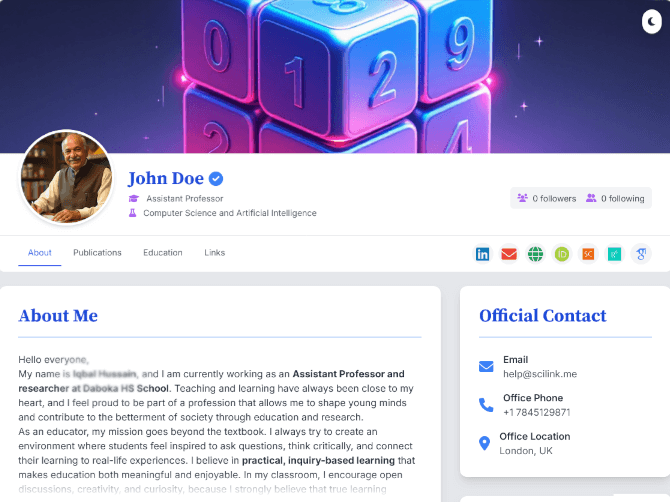Screen dimensions: 670x502
Task: Click the number cubes cover banner image
Action: 335,76
